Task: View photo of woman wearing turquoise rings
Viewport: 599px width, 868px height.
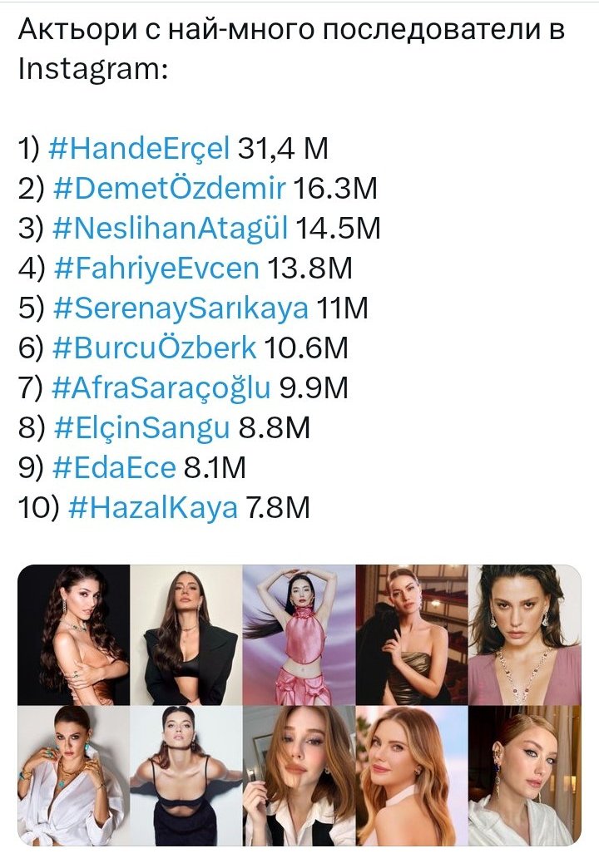Action: click(73, 776)
